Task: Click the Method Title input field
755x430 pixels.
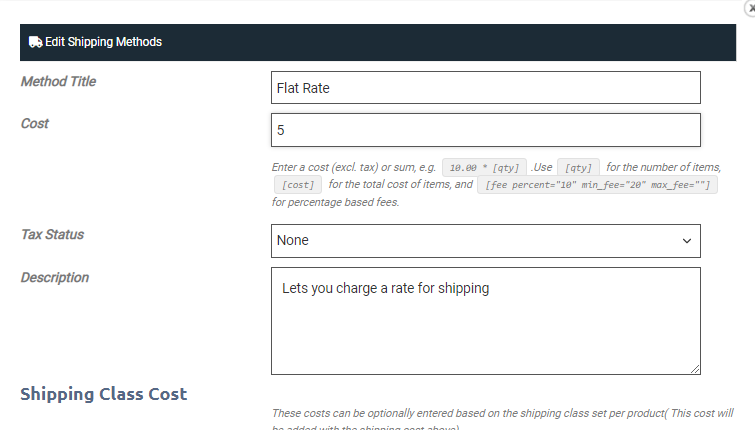Action: (x=485, y=88)
